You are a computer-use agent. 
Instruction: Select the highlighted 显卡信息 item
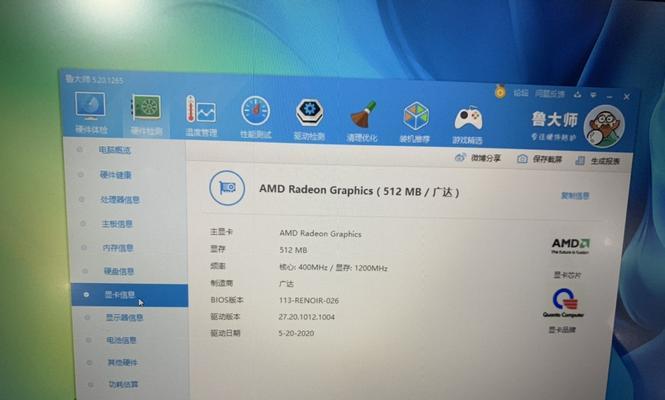tap(129, 295)
